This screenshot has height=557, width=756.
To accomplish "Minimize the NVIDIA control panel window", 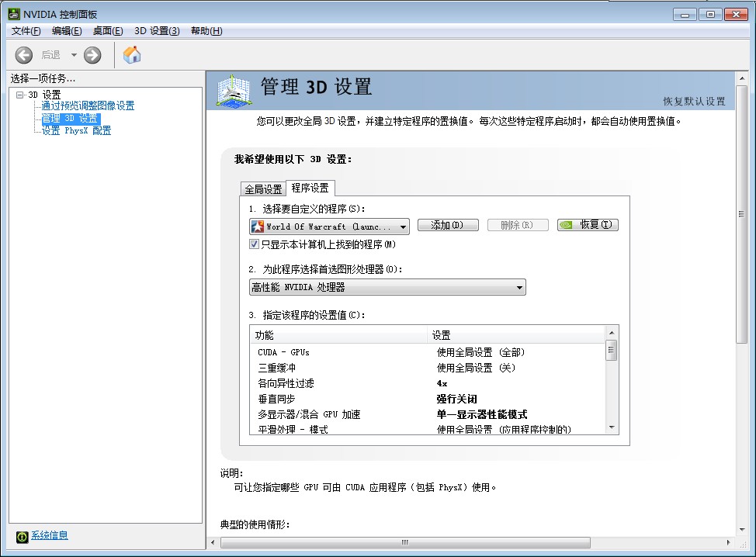I will (685, 15).
